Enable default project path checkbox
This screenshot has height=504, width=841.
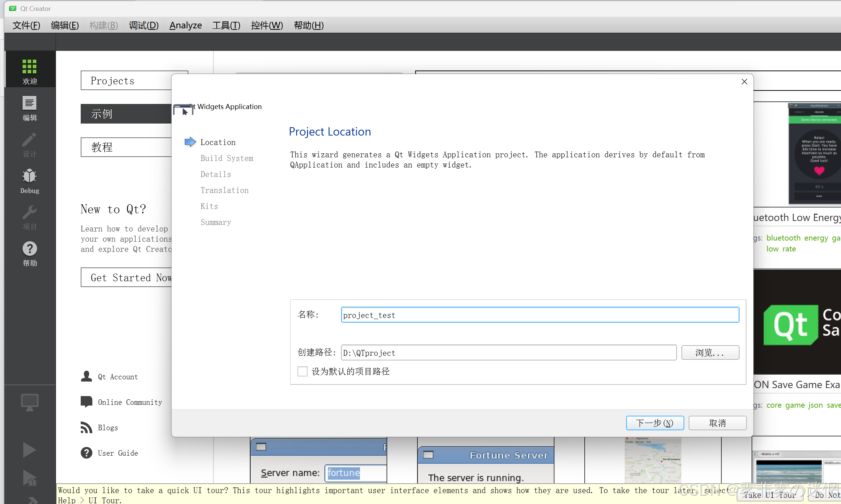click(302, 371)
